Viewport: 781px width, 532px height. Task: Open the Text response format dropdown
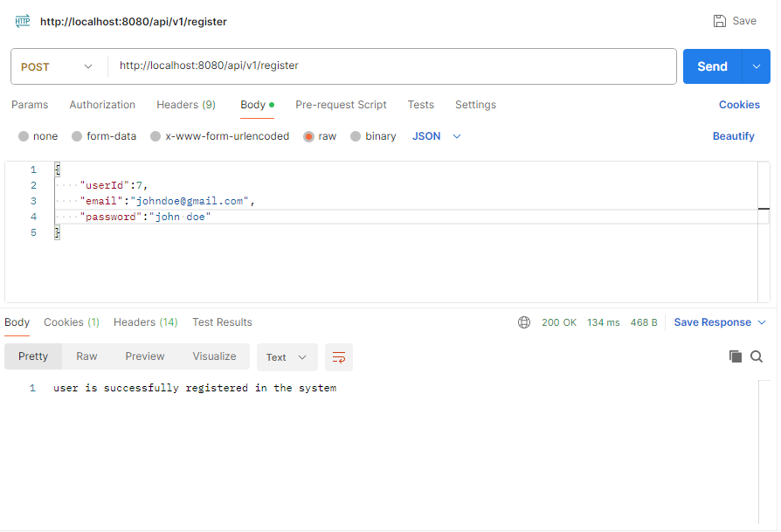[x=287, y=357]
